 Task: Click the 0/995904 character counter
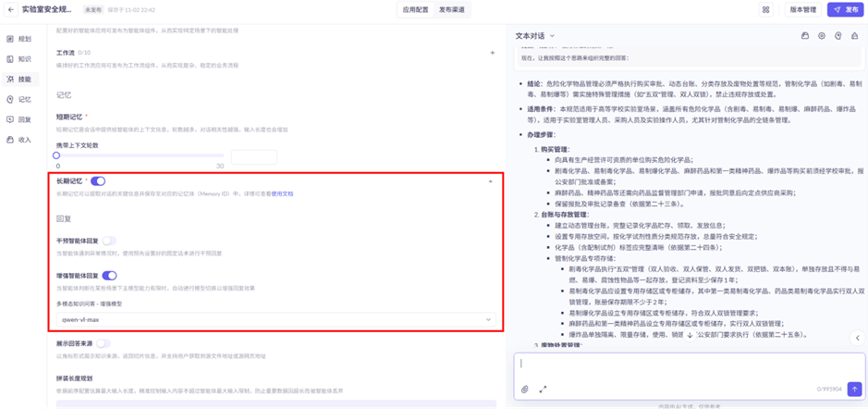[830, 389]
